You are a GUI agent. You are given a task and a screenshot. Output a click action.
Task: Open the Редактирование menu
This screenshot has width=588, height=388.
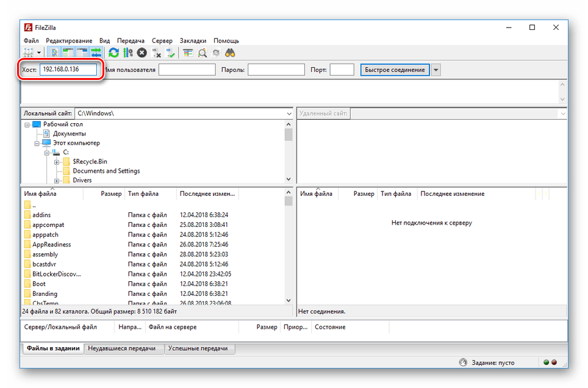pyautogui.click(x=69, y=40)
